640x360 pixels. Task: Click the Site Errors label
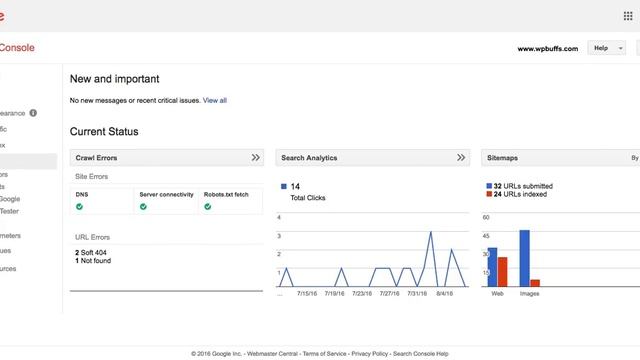coord(91,176)
